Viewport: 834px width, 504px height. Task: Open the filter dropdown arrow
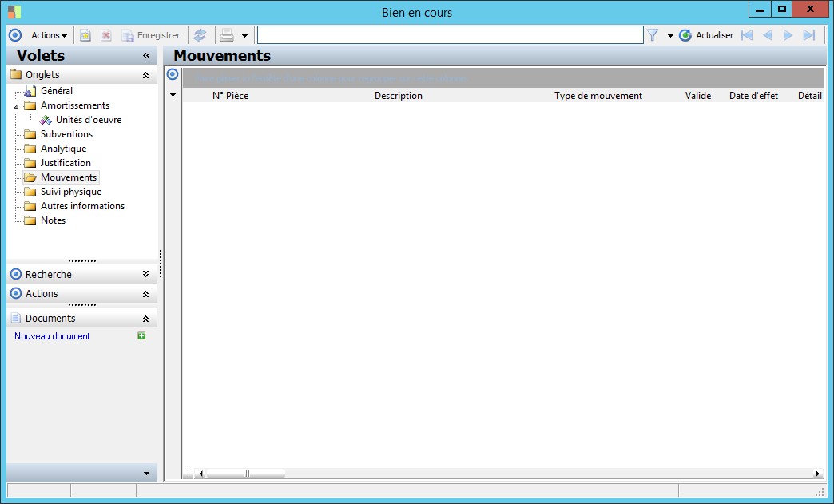pyautogui.click(x=670, y=36)
